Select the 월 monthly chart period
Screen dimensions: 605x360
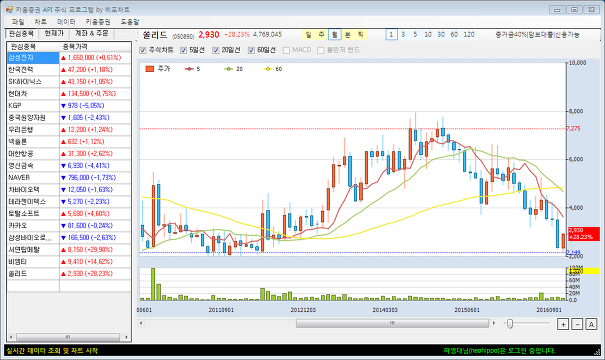coord(335,35)
